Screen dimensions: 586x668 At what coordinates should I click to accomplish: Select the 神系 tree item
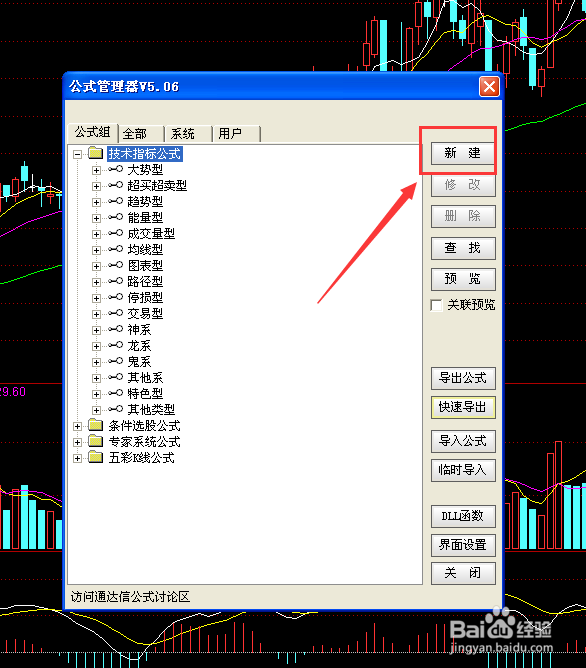coord(139,330)
